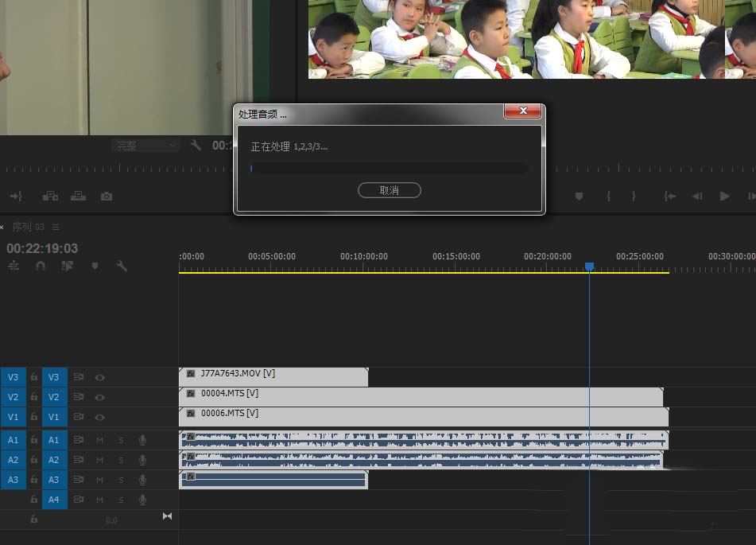Open the 序列 03 panel menu
The width and height of the screenshot is (756, 545).
(56, 227)
